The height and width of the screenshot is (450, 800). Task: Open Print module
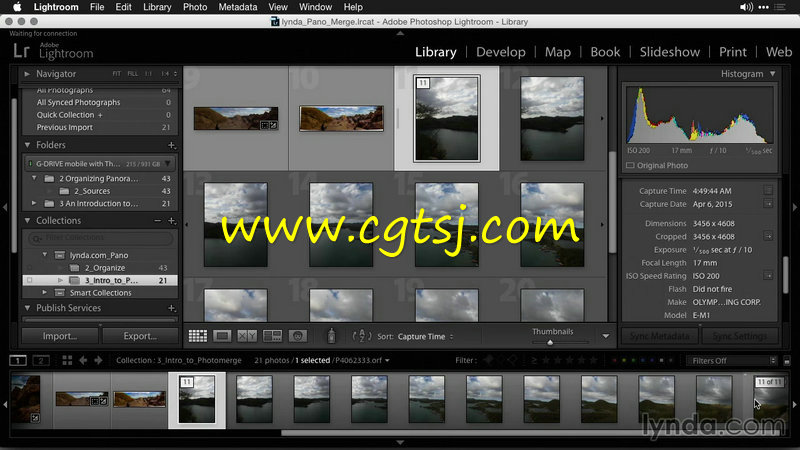click(x=733, y=52)
